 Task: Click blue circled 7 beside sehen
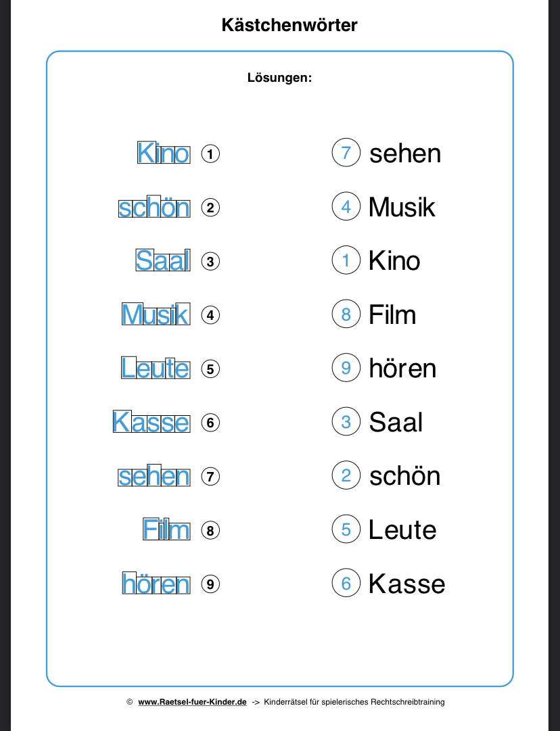click(x=346, y=153)
